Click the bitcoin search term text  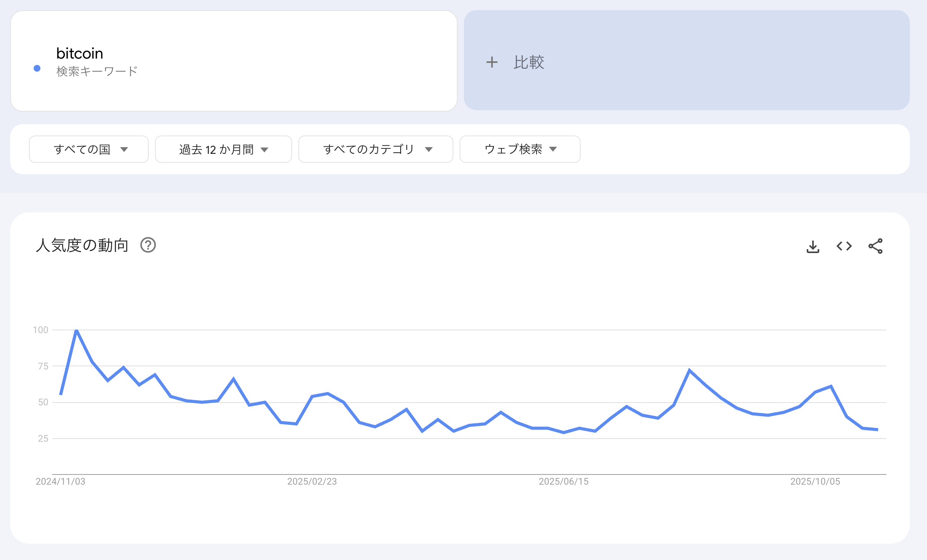tap(80, 54)
